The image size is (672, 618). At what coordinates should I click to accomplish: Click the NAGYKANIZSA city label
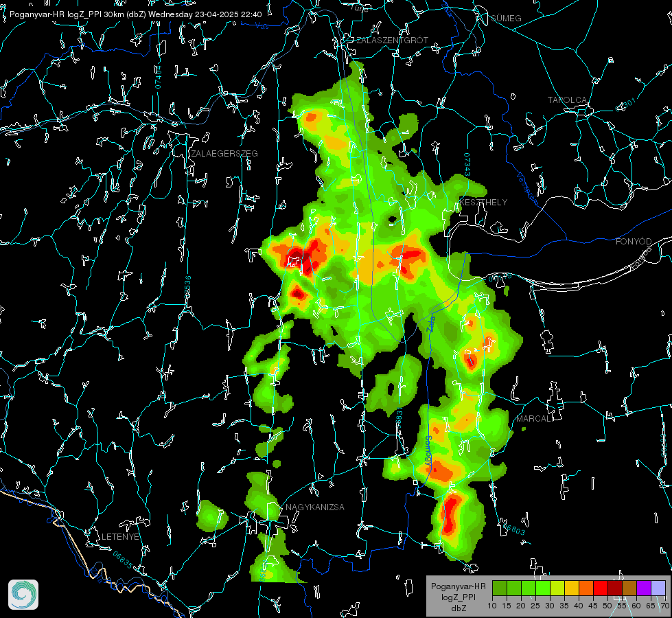click(x=315, y=507)
